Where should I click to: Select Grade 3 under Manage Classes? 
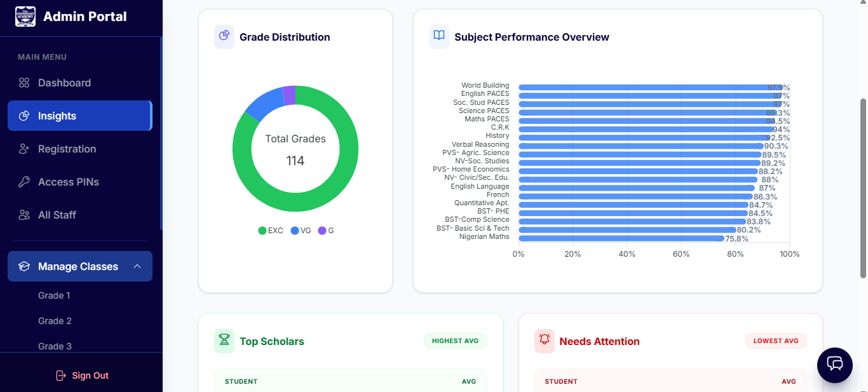[x=54, y=346]
